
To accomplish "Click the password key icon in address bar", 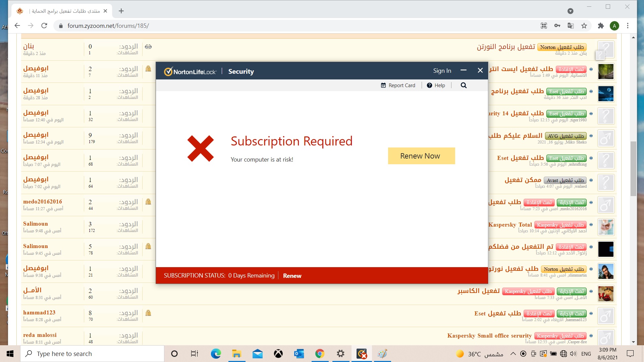I will (x=557, y=26).
